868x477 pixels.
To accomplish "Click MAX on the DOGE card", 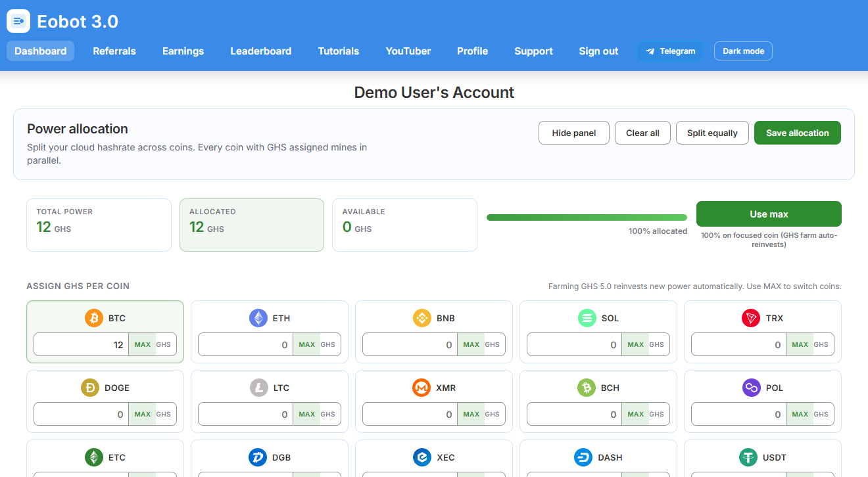I will [x=142, y=414].
